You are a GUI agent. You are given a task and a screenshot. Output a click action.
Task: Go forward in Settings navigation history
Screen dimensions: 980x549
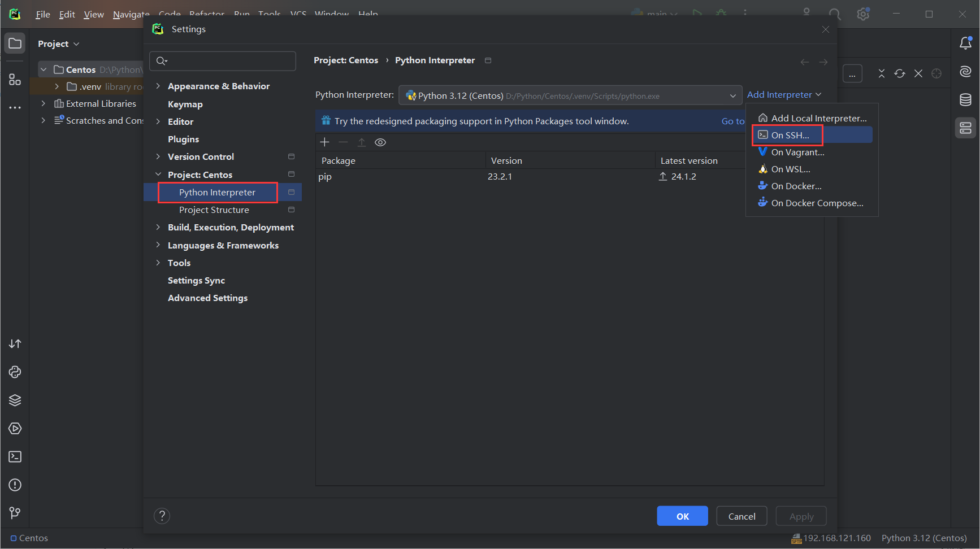(823, 62)
